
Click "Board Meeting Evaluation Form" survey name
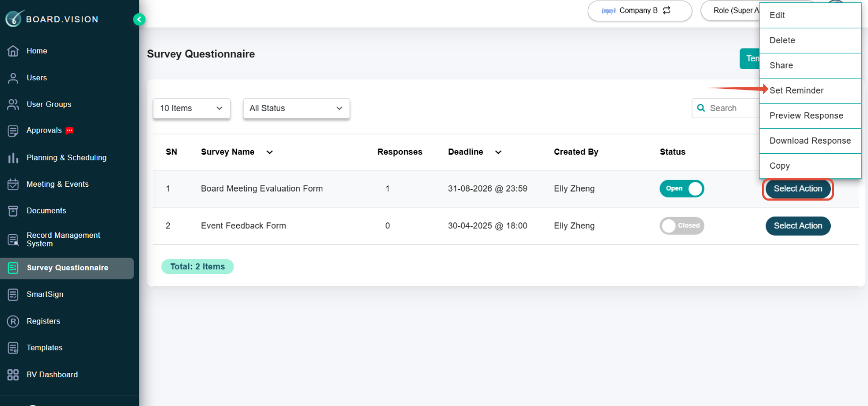click(x=262, y=189)
